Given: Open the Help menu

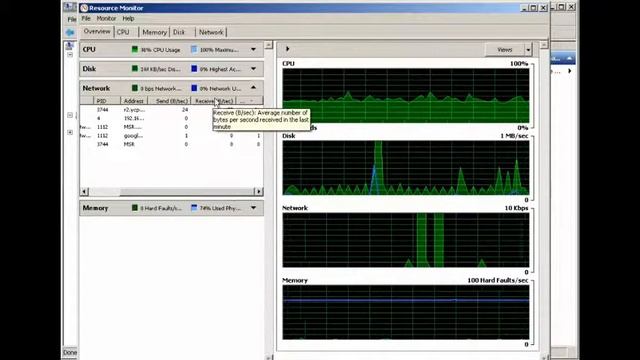Looking at the screenshot, I should click(x=128, y=18).
